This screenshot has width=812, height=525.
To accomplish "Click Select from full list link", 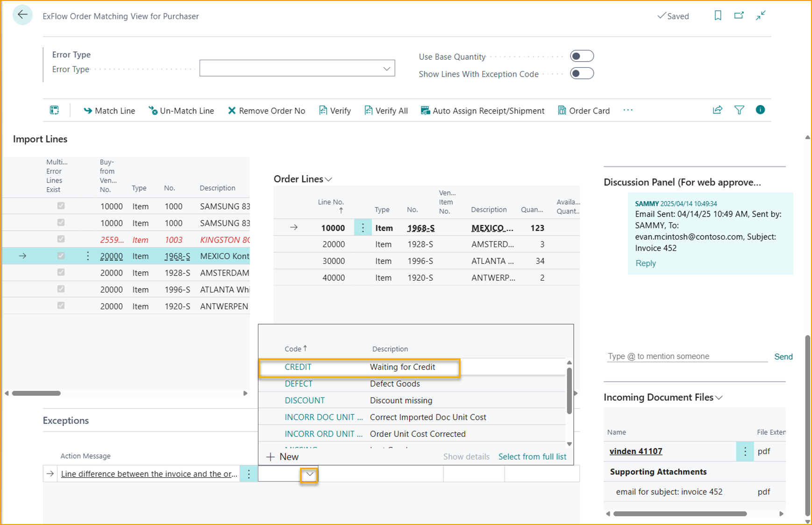I will 532,457.
